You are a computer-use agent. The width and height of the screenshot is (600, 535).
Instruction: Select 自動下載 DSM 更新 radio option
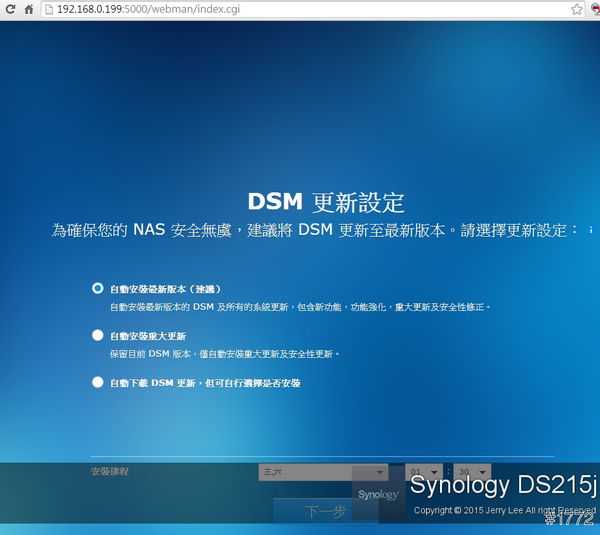click(x=98, y=382)
